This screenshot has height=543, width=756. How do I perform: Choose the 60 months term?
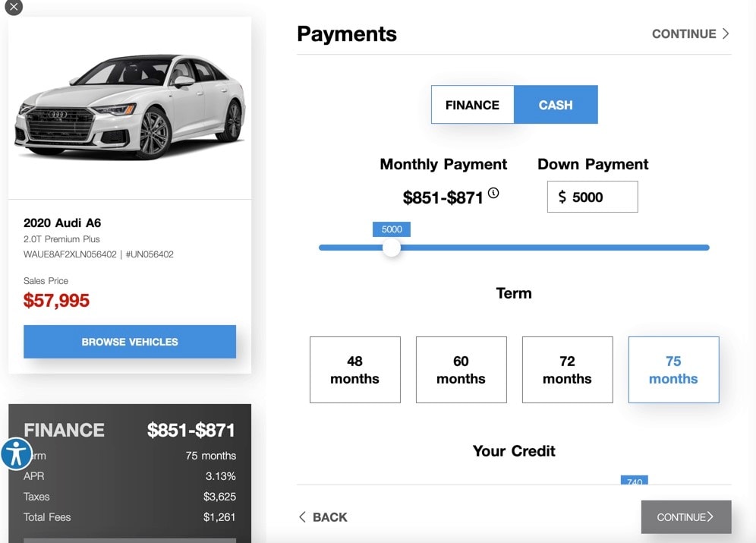pyautogui.click(x=461, y=370)
